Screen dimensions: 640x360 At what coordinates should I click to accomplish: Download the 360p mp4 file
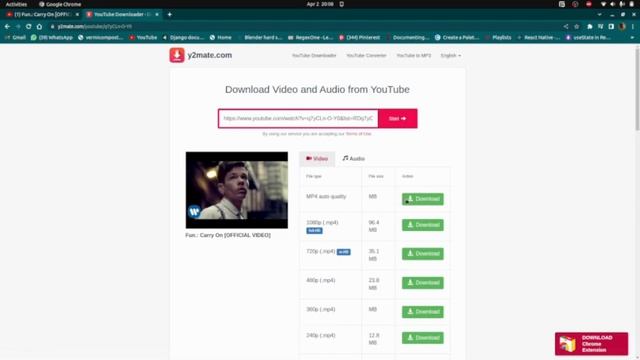(x=422, y=312)
